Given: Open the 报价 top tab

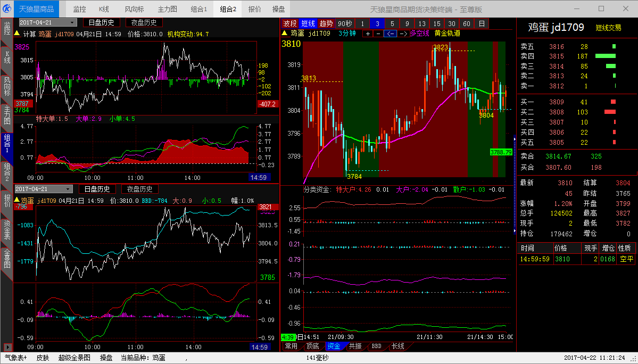Looking at the screenshot, I should coord(255,9).
